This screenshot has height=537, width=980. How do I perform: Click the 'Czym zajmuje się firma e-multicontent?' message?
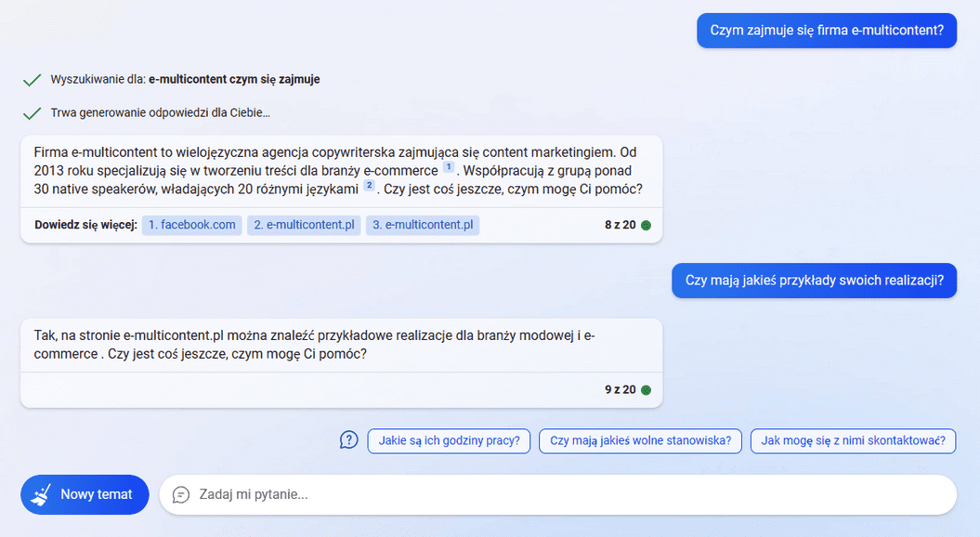click(827, 30)
